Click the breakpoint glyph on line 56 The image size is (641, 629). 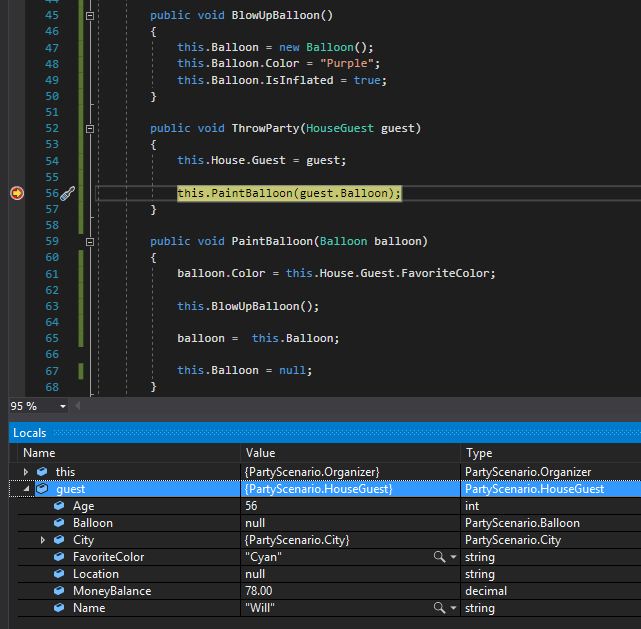click(x=16, y=193)
